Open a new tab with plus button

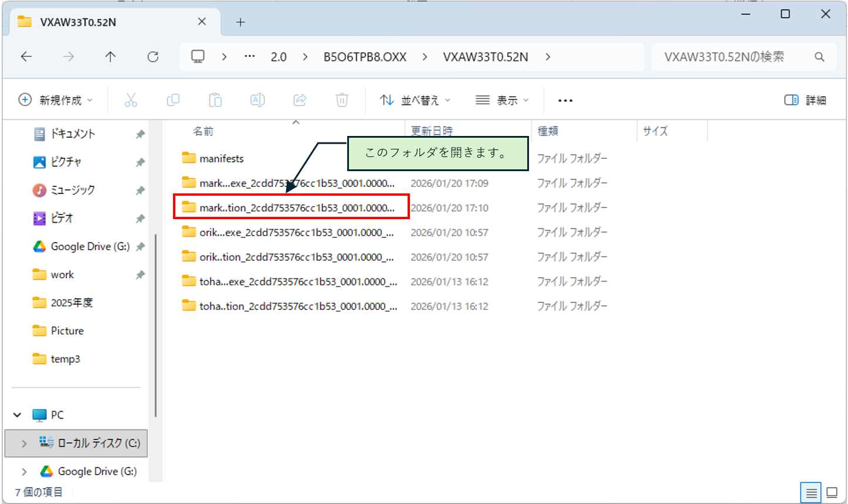click(x=240, y=22)
